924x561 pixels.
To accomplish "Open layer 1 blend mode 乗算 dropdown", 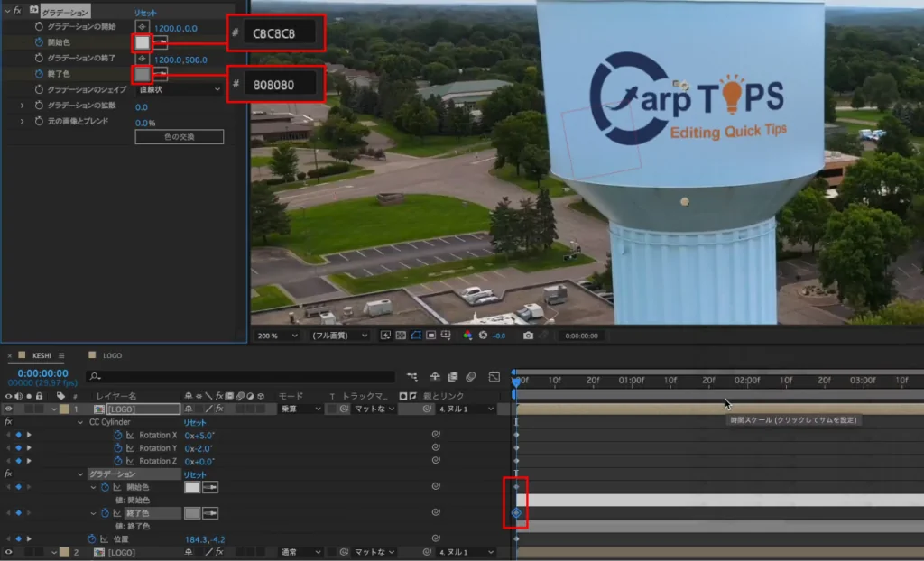I will 300,409.
